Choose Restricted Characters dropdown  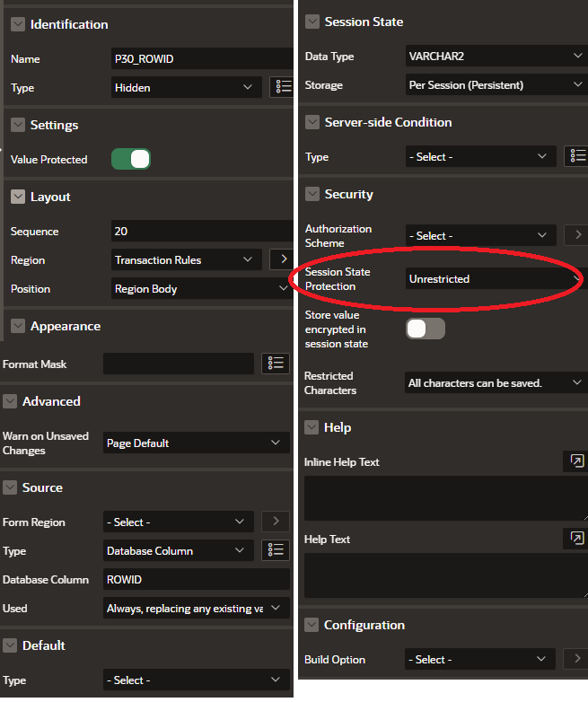tap(495, 383)
